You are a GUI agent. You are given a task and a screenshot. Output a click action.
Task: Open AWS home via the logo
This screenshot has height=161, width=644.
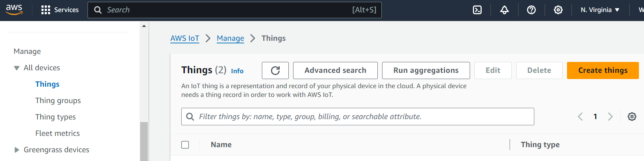pos(14,10)
